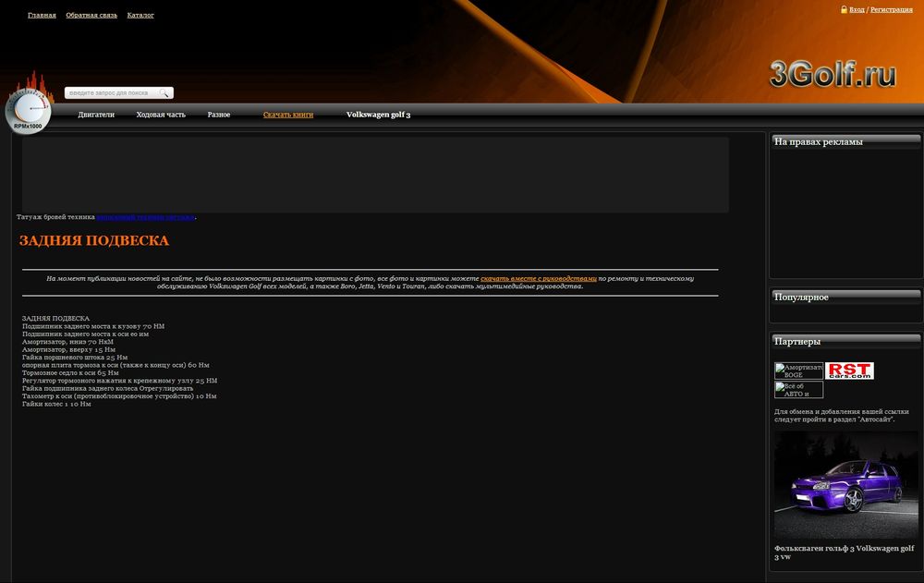Click the purple Volkswagen Golf 3 photo
This screenshot has width=924, height=583.
pyautogui.click(x=845, y=484)
